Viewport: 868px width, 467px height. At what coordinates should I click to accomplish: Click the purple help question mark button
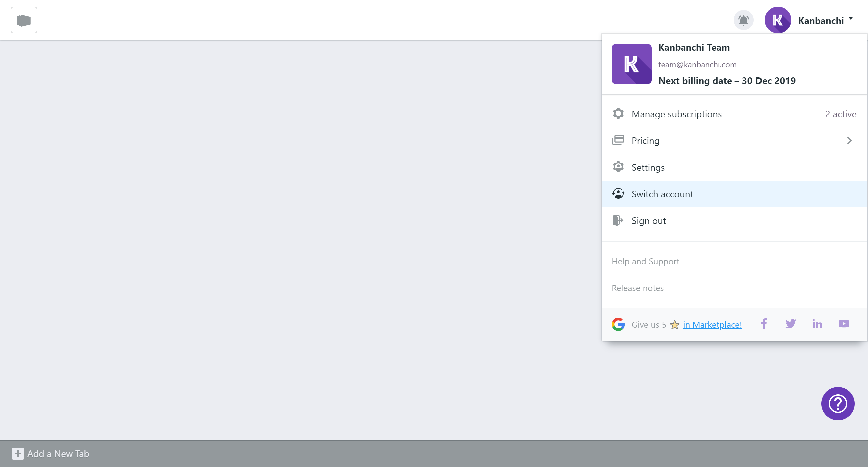coord(837,403)
